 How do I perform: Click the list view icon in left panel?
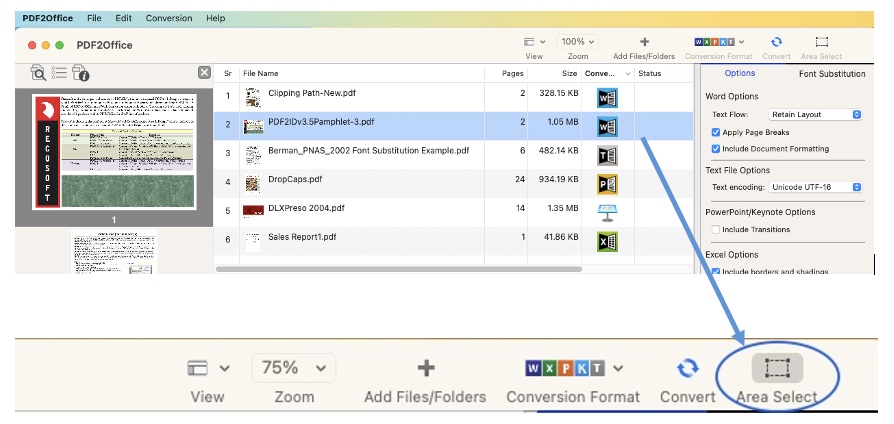pyautogui.click(x=59, y=72)
